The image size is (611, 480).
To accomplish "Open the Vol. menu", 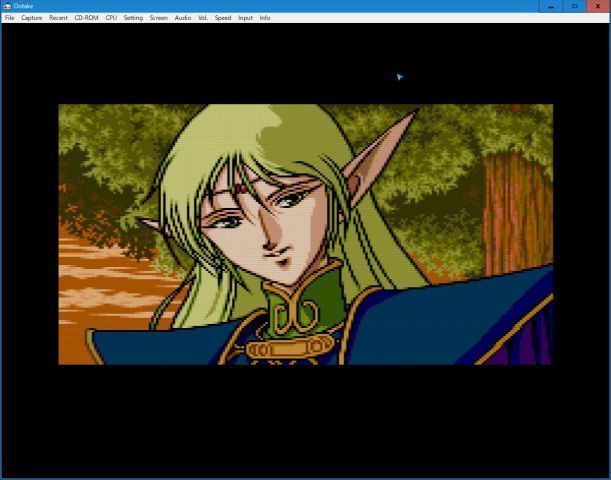I will [203, 18].
